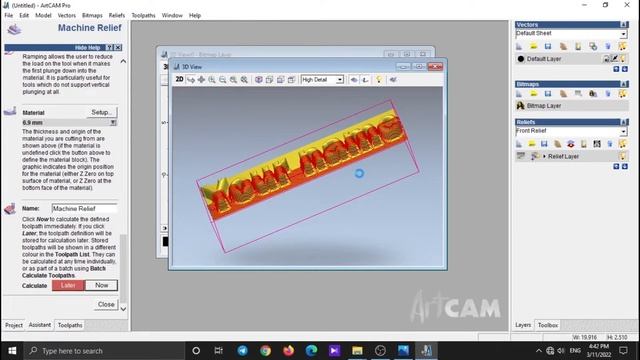Click merge layers icon in Vectors panel
This screenshot has width=640, height=360.
(593, 46)
